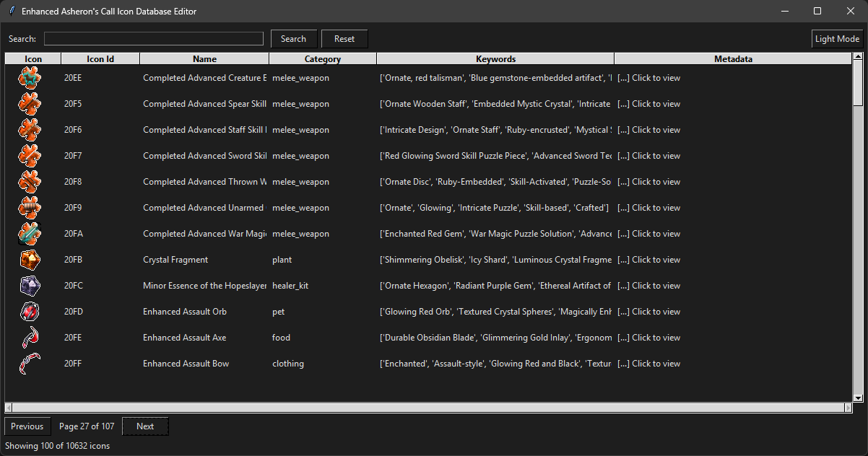Viewport: 868px width, 456px height.
Task: Select the Crystal Fragment icon
Action: pyautogui.click(x=30, y=260)
